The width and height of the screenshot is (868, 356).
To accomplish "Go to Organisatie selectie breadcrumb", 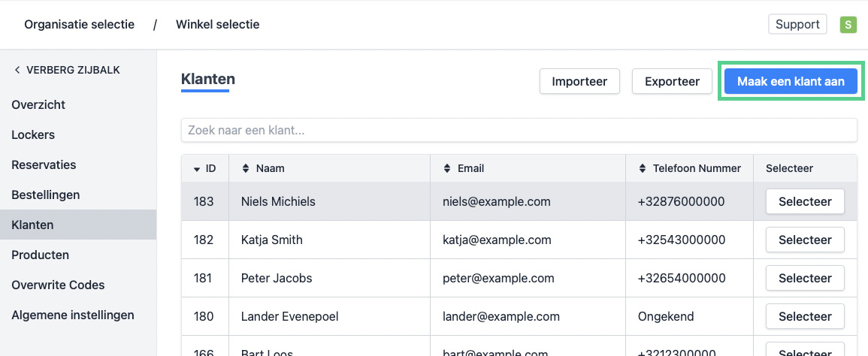I will click(x=79, y=25).
